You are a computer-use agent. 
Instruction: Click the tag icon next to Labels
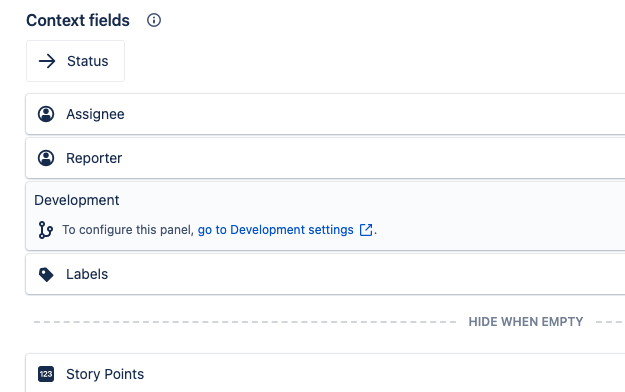point(46,274)
